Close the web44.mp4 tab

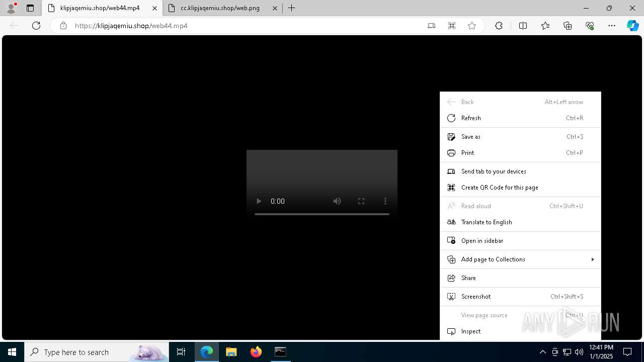pyautogui.click(x=155, y=8)
